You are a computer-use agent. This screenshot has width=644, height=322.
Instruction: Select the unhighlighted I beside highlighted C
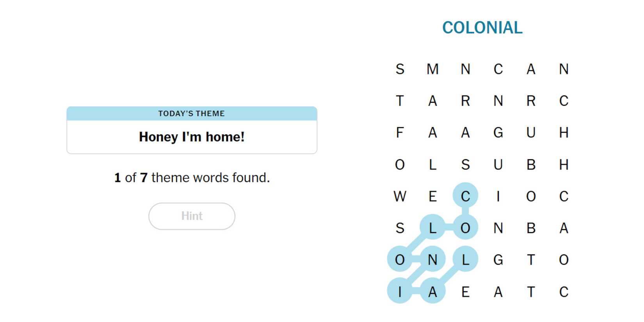(x=498, y=196)
